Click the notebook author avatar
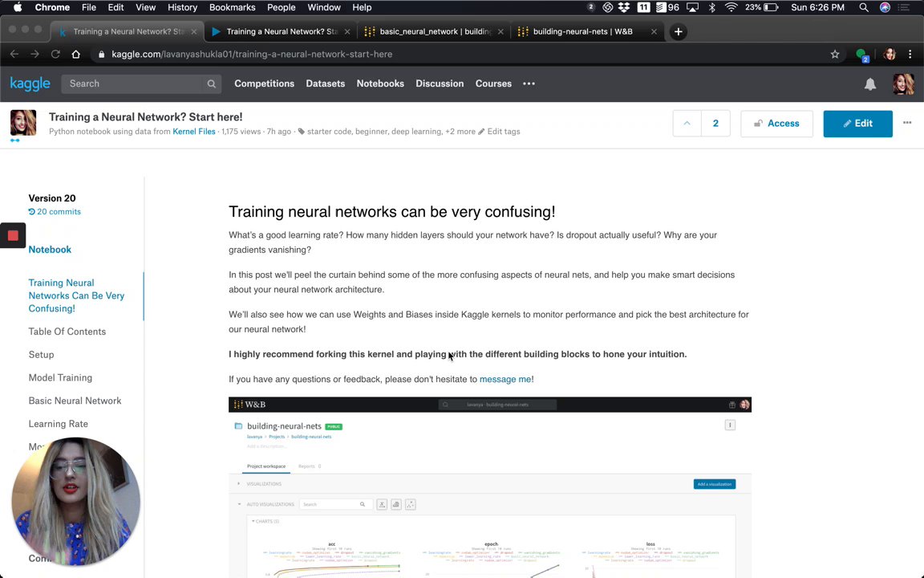Screen dimensions: 924x578 point(23,124)
